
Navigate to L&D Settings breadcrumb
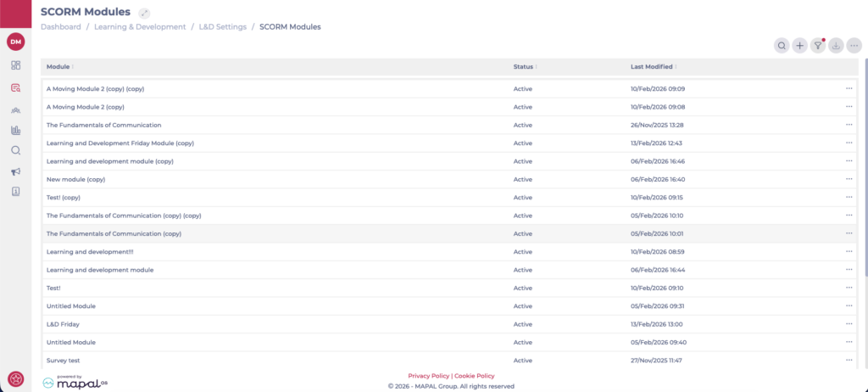pyautogui.click(x=223, y=27)
